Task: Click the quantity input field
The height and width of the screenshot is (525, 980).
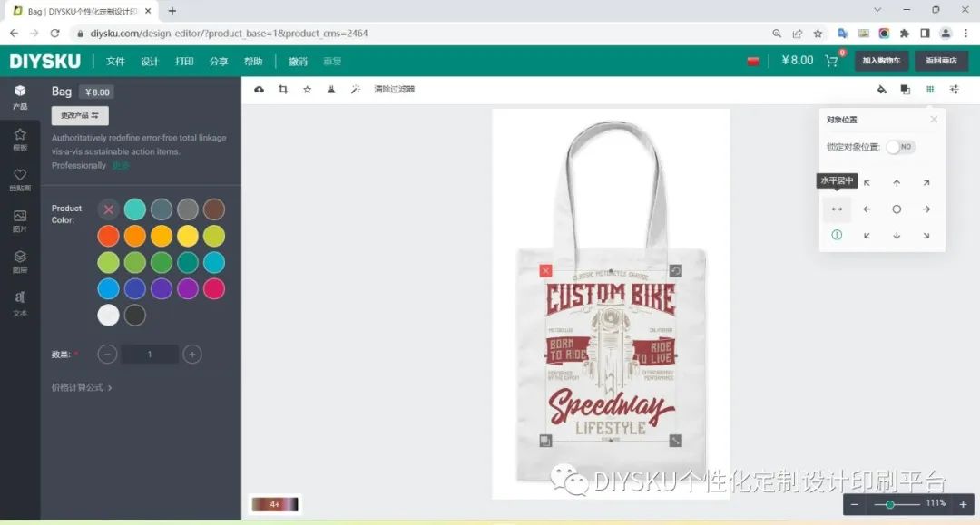Action: tap(150, 355)
